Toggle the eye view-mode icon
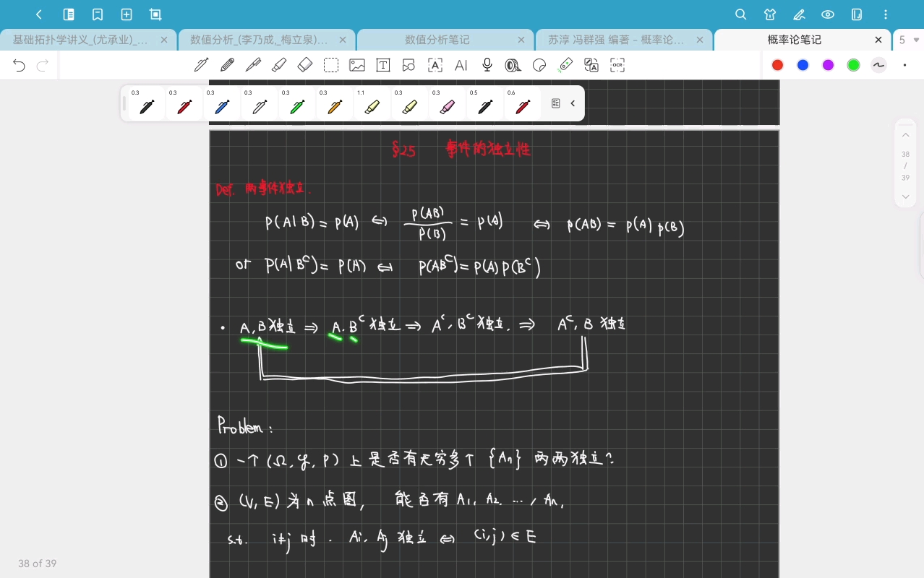Viewport: 924px width, 578px height. tap(828, 14)
